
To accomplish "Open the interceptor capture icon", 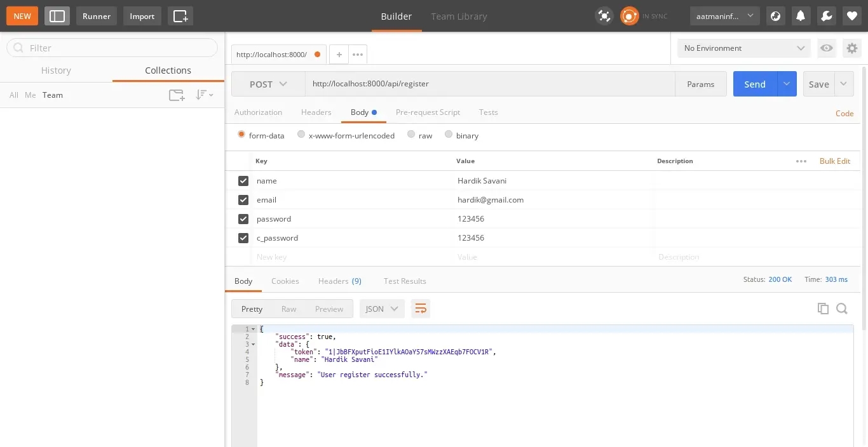I will 604,16.
